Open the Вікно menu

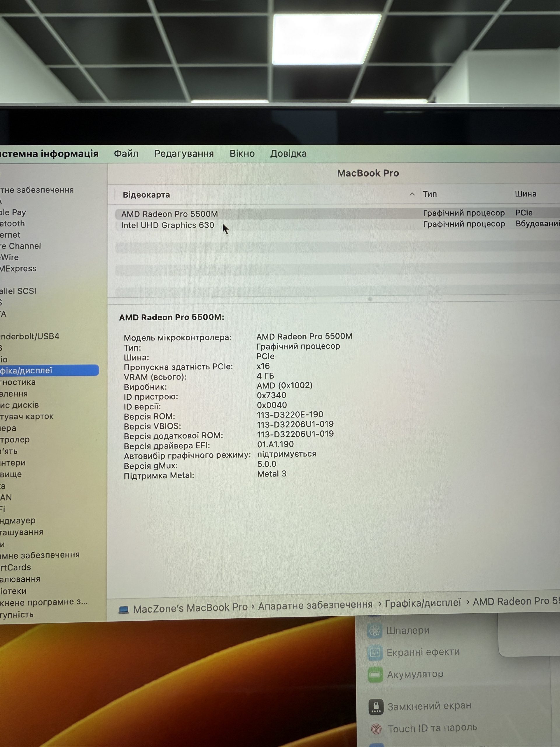242,154
